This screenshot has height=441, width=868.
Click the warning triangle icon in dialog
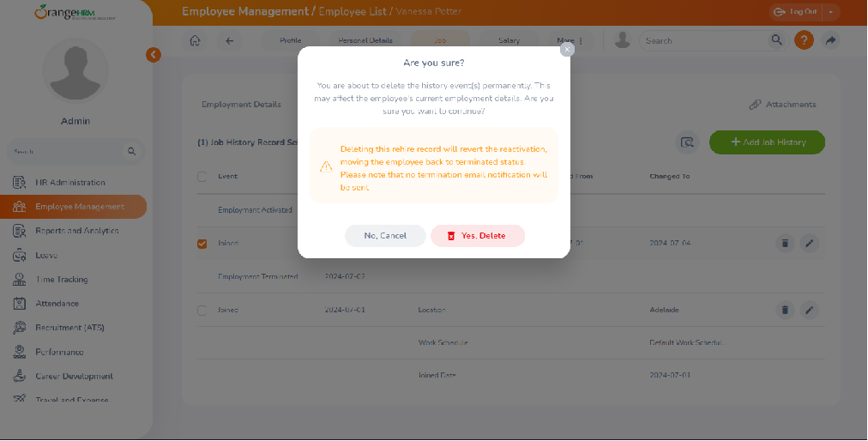tap(326, 166)
